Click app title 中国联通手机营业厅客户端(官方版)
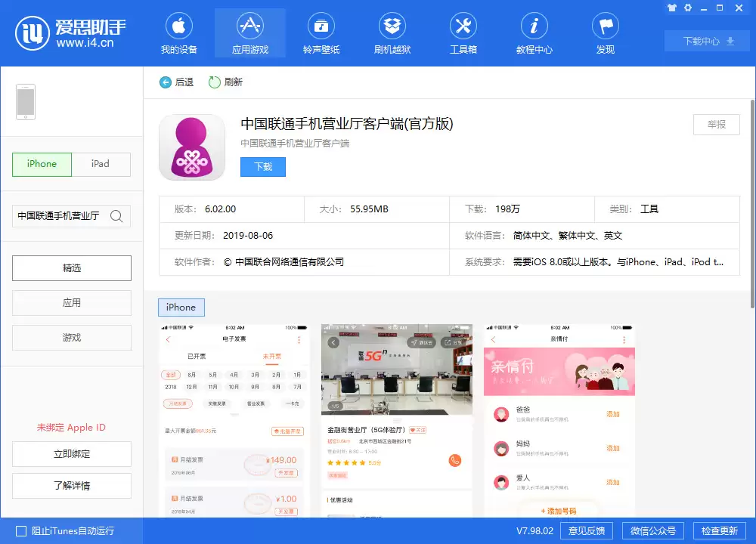 (x=347, y=124)
